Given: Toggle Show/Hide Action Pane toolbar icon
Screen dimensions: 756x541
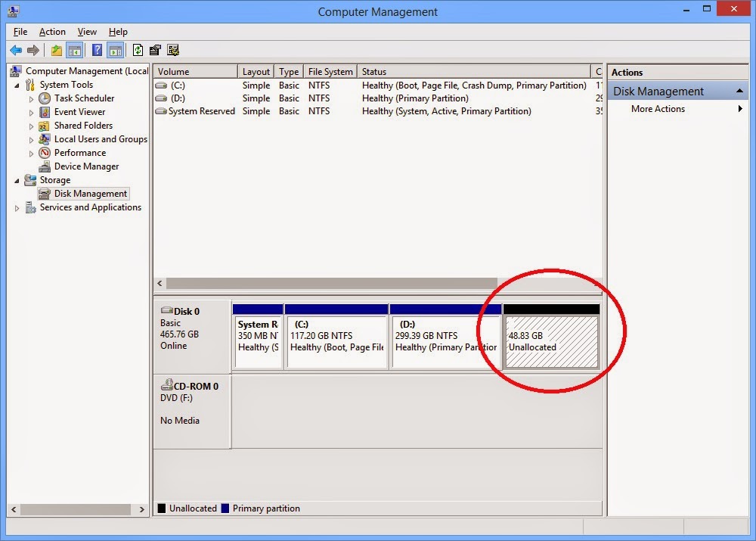Looking at the screenshot, I should (x=115, y=50).
